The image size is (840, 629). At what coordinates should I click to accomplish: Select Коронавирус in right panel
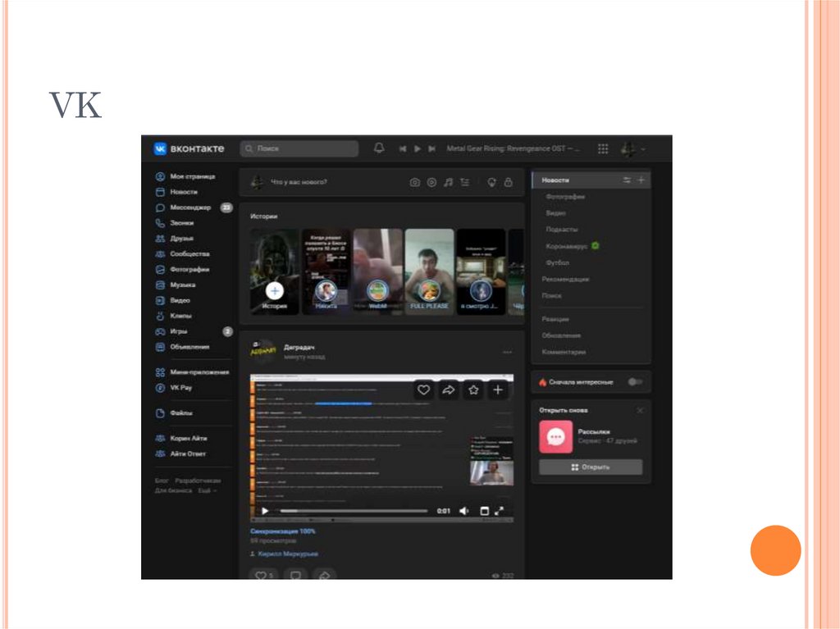567,246
